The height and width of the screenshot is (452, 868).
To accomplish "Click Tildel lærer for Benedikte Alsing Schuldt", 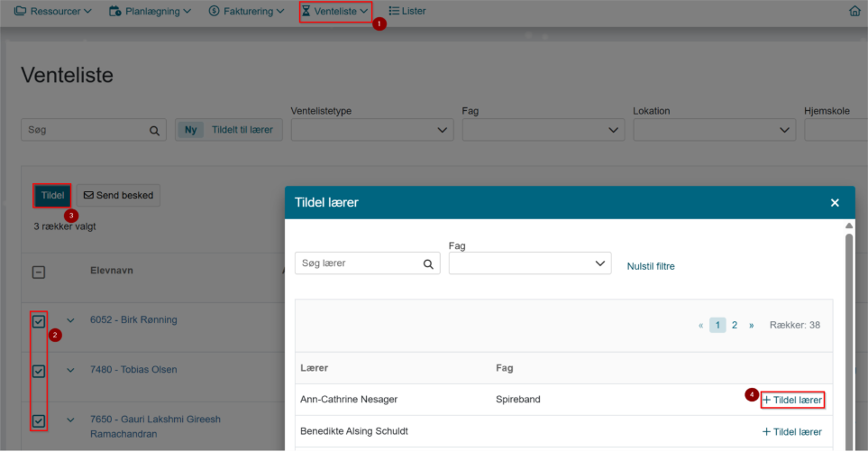I will (x=792, y=431).
